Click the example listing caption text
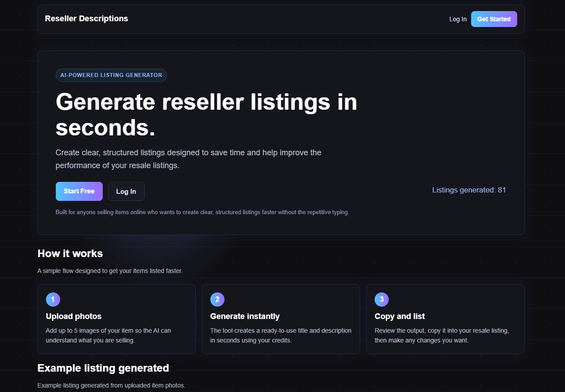 [x=112, y=385]
